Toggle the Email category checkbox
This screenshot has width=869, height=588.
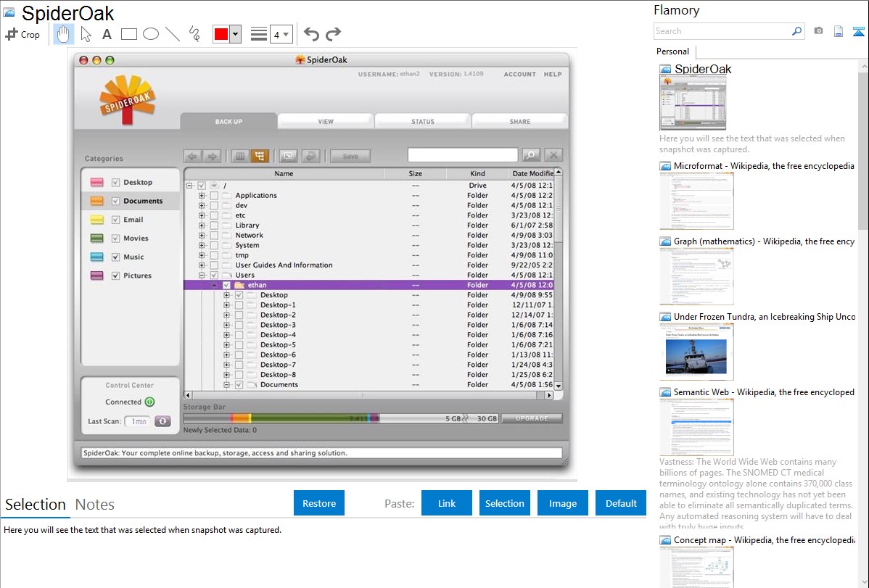[x=116, y=220]
